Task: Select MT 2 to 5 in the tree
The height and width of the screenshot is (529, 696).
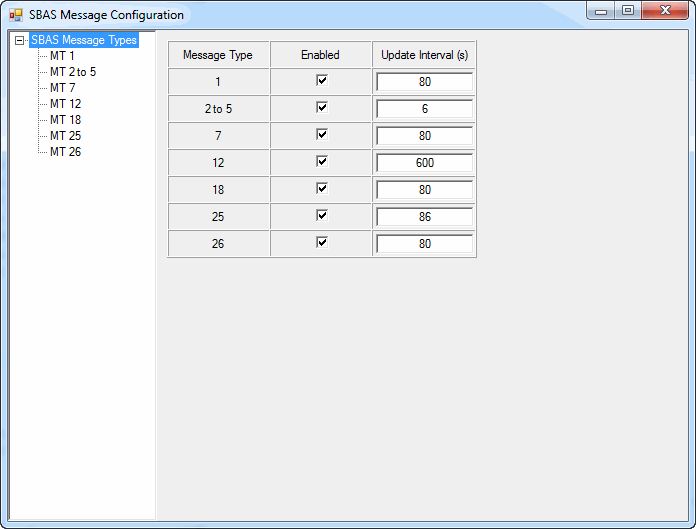Action: [73, 72]
